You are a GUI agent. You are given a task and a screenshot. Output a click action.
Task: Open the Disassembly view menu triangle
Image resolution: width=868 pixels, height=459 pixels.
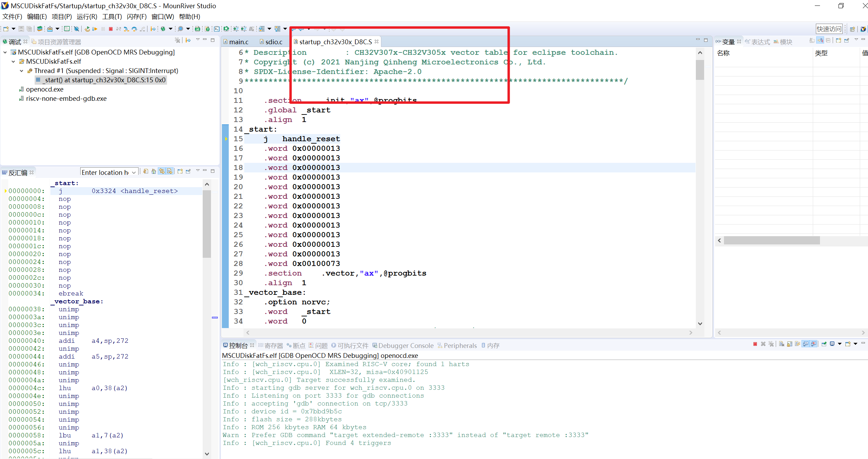198,170
